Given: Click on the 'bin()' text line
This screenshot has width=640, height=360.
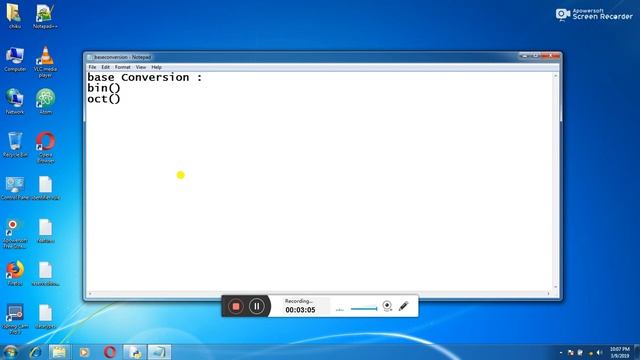Looking at the screenshot, I should pos(104,88).
